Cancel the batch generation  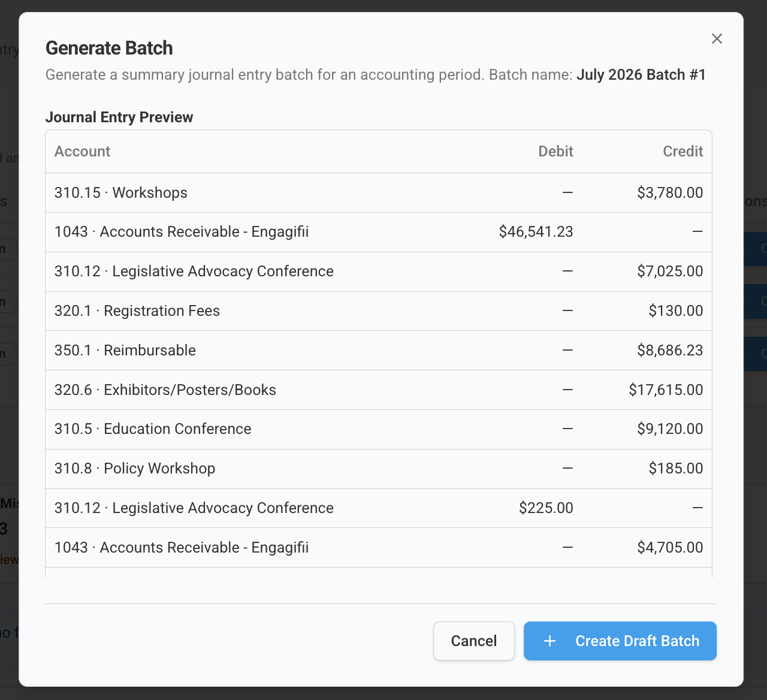474,641
